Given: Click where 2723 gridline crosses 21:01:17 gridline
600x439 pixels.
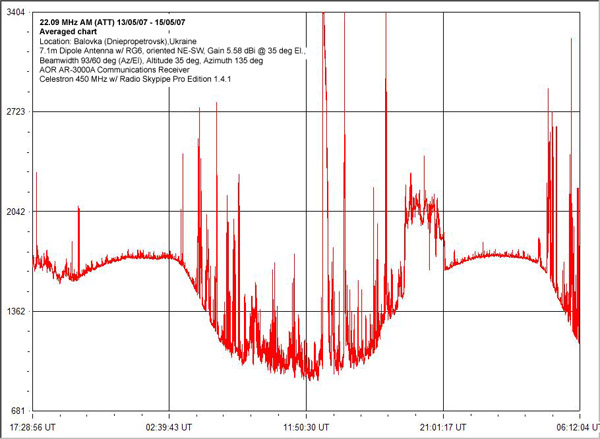Looking at the screenshot, I should click(443, 111).
